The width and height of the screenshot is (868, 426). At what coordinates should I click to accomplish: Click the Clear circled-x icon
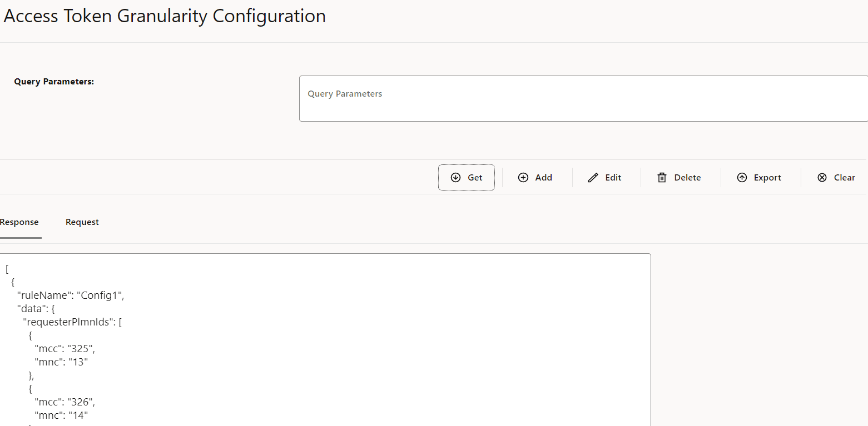822,177
